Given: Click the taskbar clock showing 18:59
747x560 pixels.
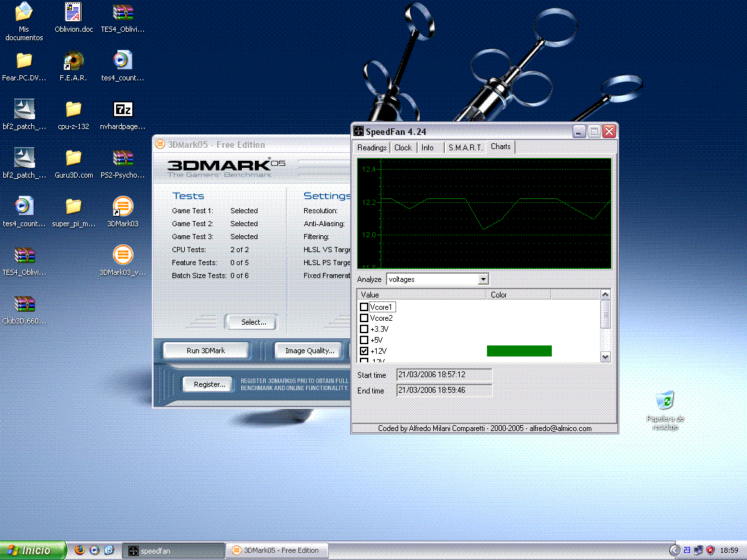Looking at the screenshot, I should coord(729,550).
